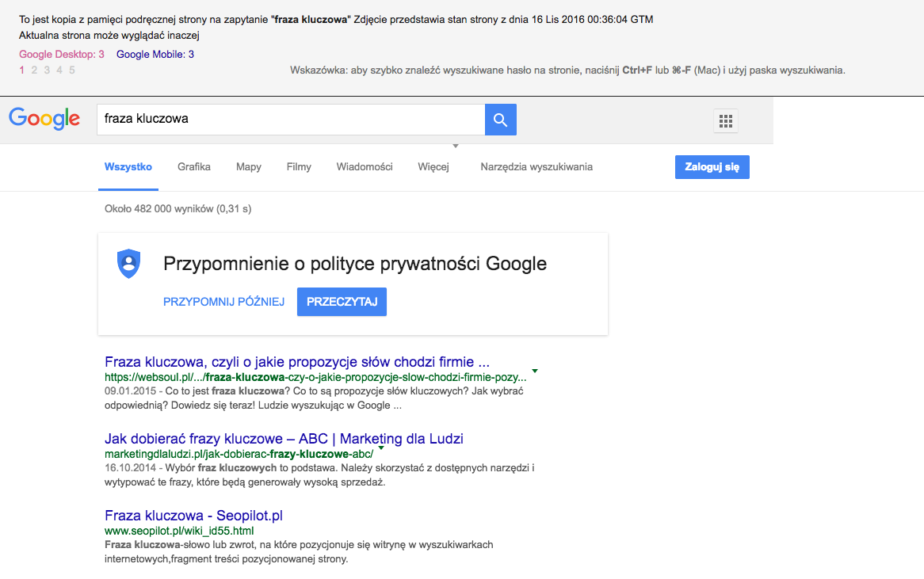The height and width of the screenshot is (579, 924).
Task: Open the Google apps grid icon
Action: (725, 120)
